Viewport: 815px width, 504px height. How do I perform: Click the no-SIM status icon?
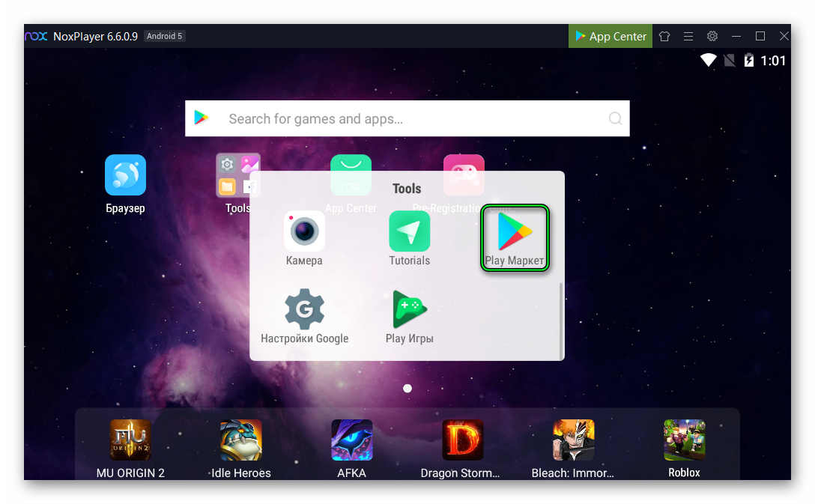(730, 61)
